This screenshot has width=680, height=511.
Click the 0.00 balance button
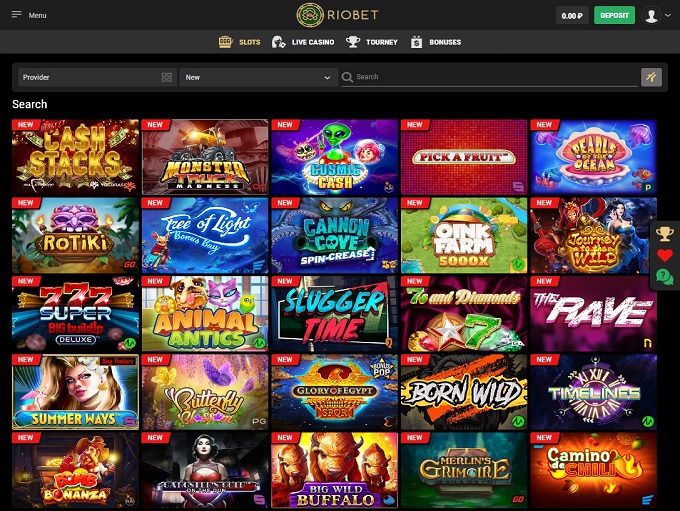572,16
